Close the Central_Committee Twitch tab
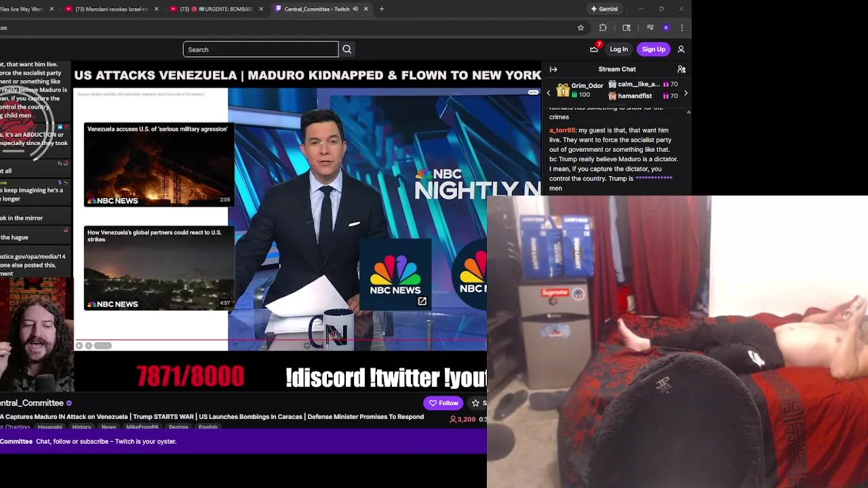The height and width of the screenshot is (488, 868). (x=366, y=9)
